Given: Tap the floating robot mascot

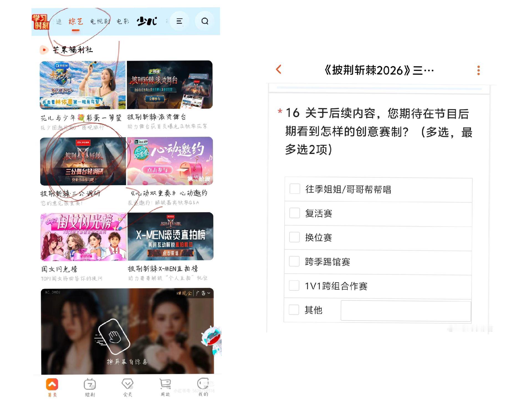Looking at the screenshot, I should (x=212, y=341).
